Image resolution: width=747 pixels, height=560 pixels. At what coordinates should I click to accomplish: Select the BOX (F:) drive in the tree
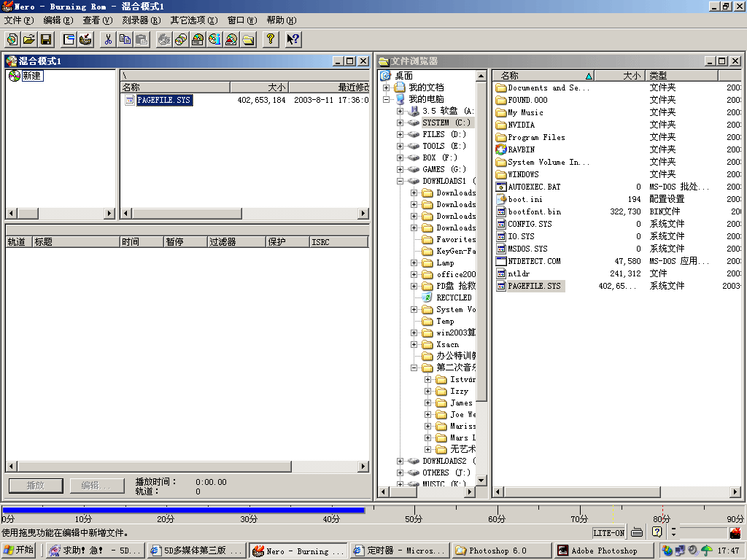440,157
